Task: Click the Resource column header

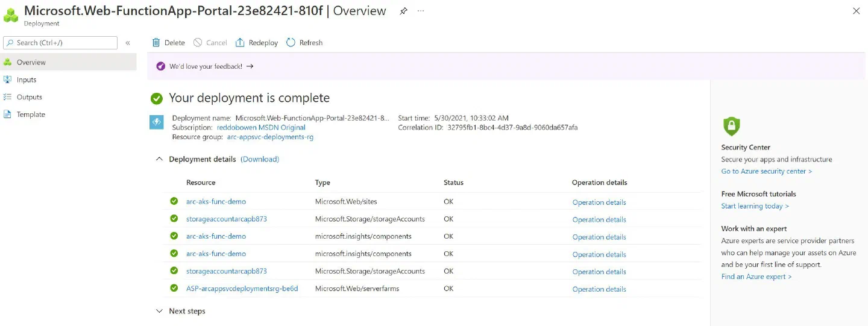Action: coord(201,183)
